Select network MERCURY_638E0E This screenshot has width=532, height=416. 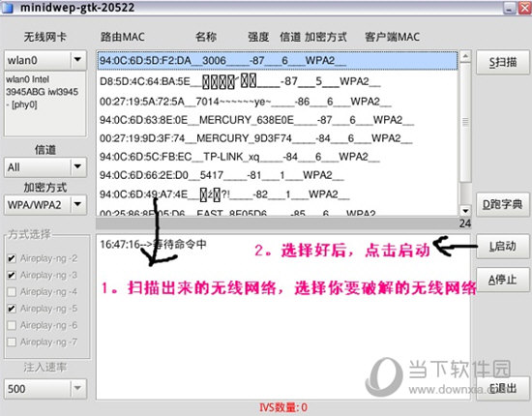(278, 120)
